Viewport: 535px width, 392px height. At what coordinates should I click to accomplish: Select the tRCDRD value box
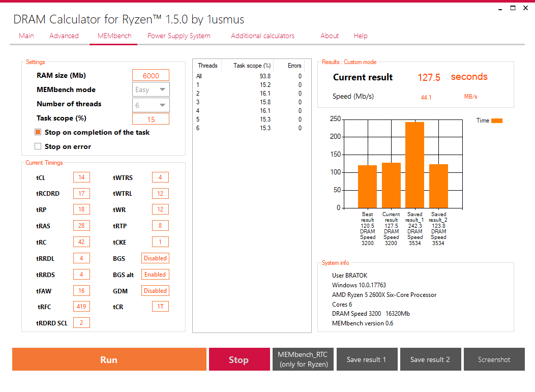[x=81, y=193]
